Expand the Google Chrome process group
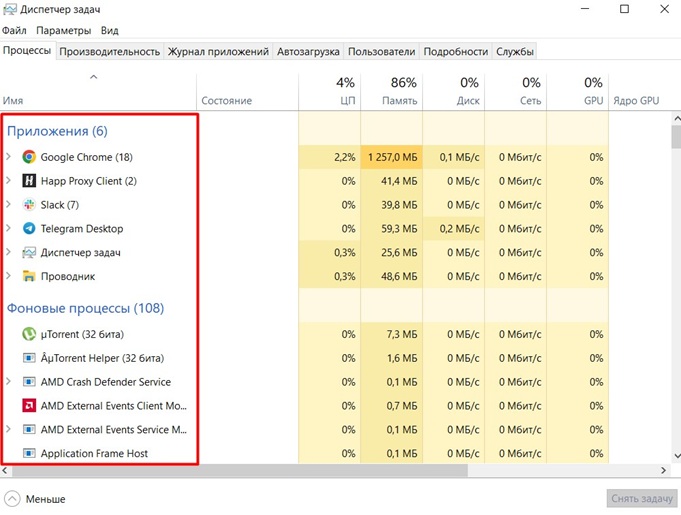Image resolution: width=681 pixels, height=515 pixels. click(9, 157)
